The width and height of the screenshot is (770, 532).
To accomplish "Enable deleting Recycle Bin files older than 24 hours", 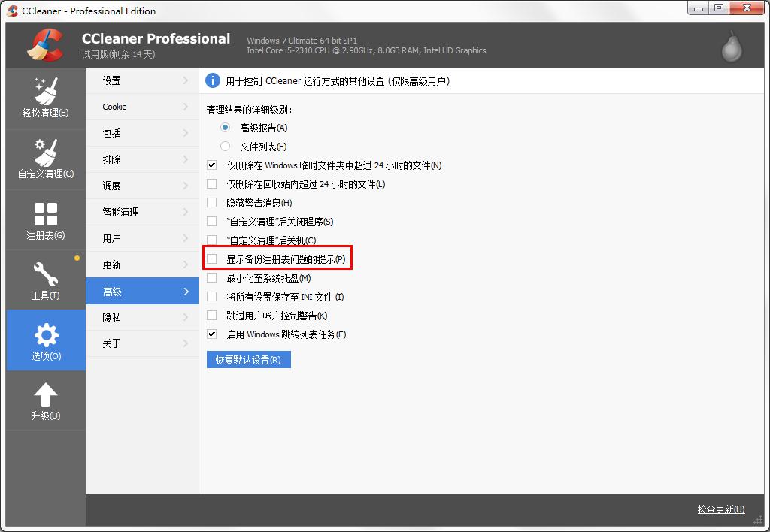I will [212, 186].
